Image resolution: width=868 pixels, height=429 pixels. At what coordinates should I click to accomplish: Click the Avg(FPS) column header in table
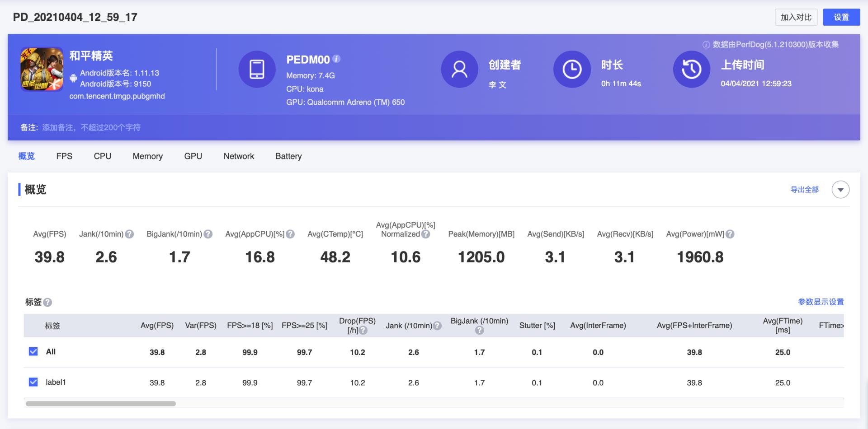[157, 326]
